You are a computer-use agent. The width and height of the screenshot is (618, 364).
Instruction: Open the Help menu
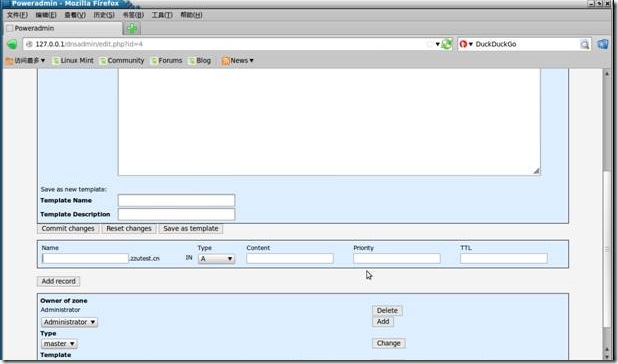tap(191, 15)
